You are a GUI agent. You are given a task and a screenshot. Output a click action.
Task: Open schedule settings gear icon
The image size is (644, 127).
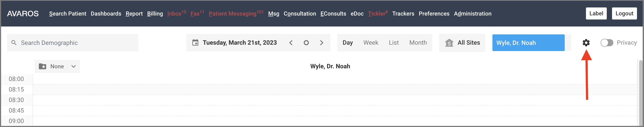[x=586, y=43]
